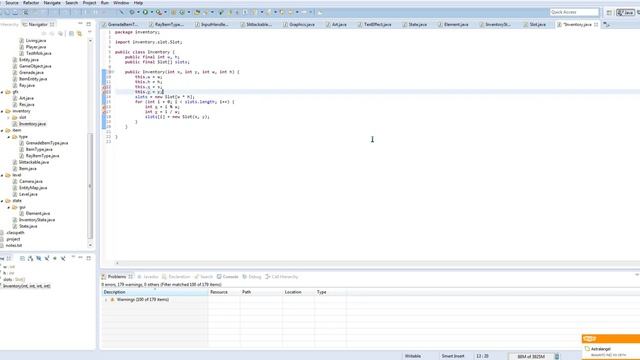Open the Debug launch dropdown arrow
Screen dimensions: 640x360
coord(138,12)
